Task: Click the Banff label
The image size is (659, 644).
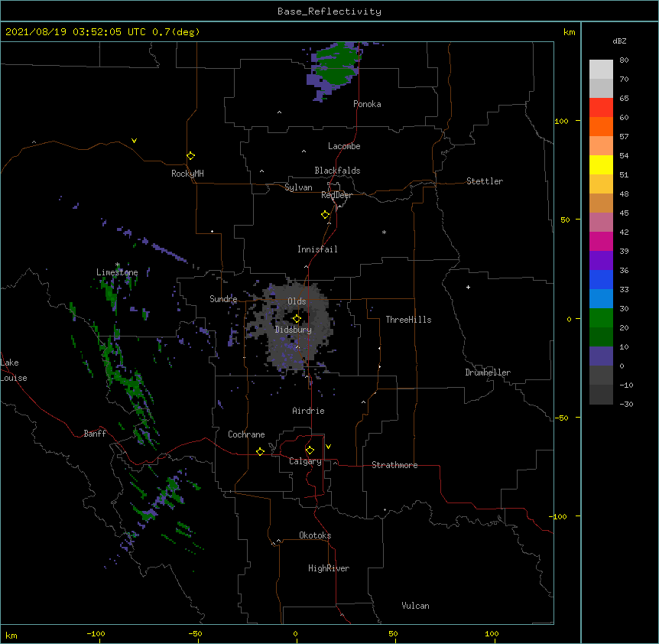Action: coord(95,434)
